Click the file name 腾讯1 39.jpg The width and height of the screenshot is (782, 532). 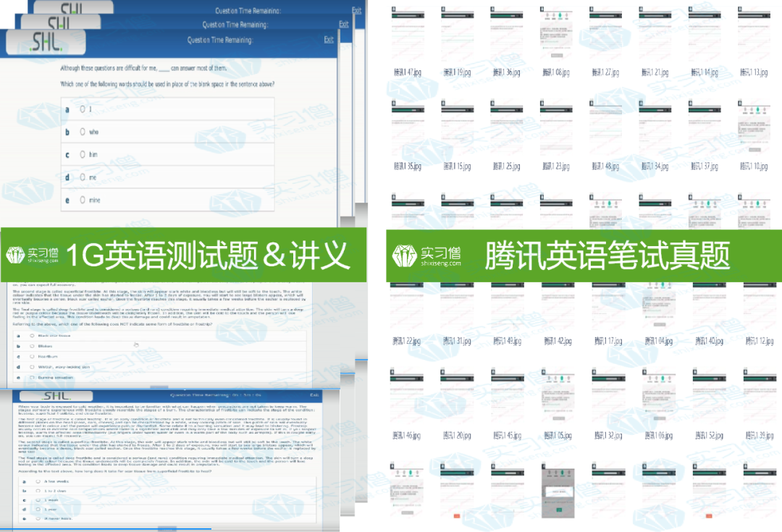760,435
